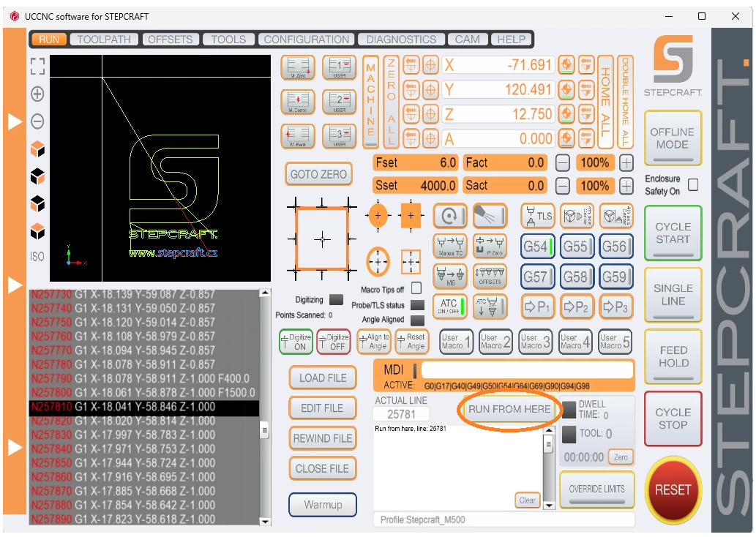Go to USER position 3
756x537 pixels.
tap(340, 136)
